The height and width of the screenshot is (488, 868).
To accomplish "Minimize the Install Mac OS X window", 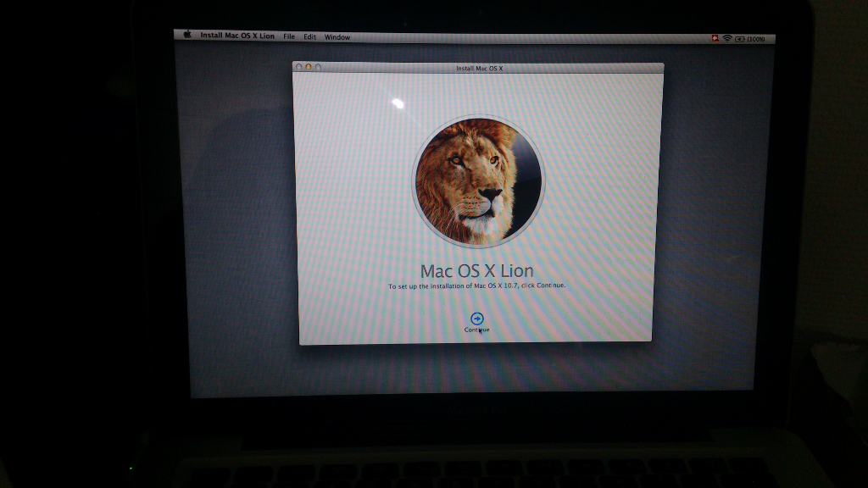I will [x=309, y=66].
